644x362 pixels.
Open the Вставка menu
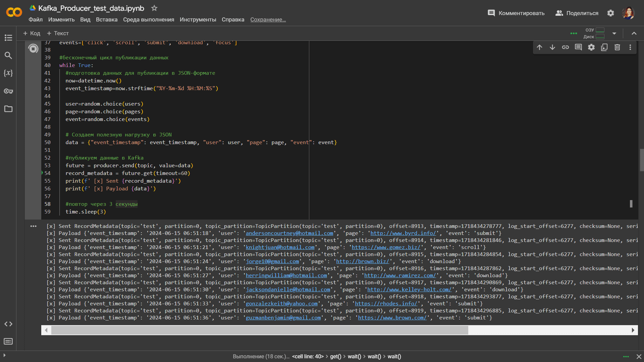[x=107, y=19]
